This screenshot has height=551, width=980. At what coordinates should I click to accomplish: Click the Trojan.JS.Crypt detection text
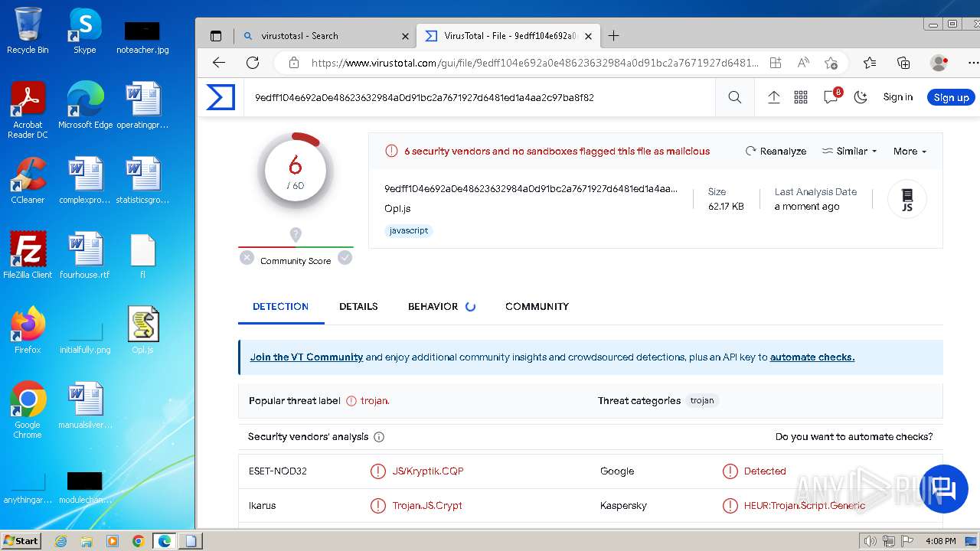[x=427, y=506]
